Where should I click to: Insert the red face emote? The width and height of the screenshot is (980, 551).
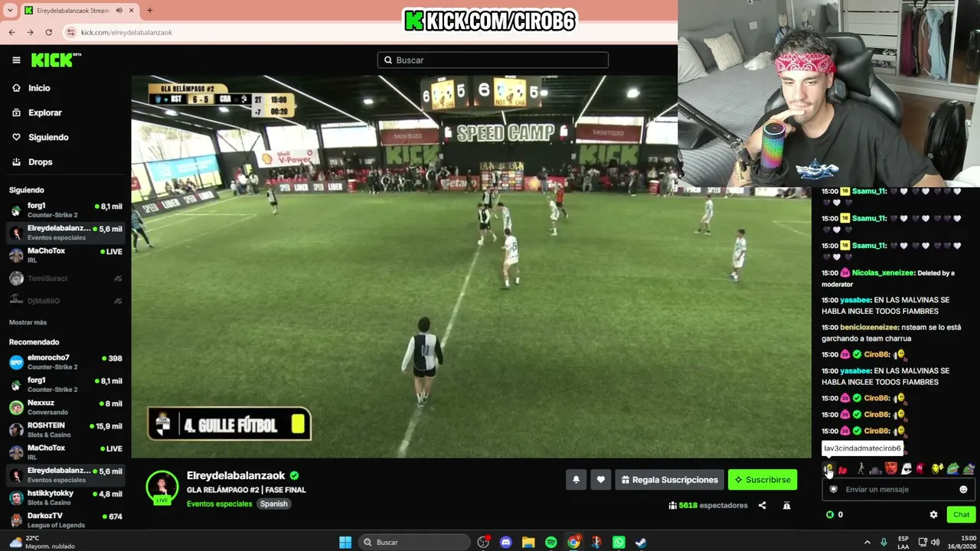(x=890, y=469)
